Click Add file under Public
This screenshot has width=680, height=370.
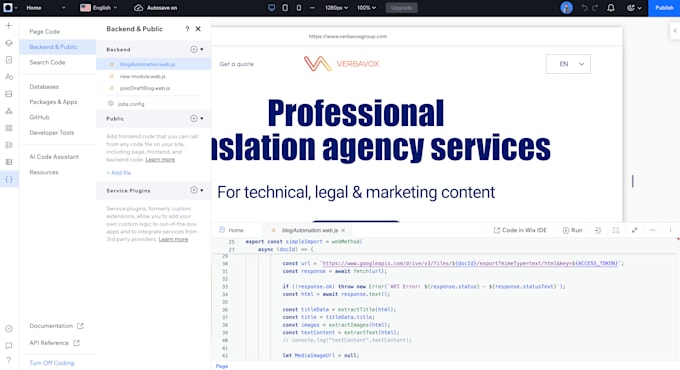119,173
